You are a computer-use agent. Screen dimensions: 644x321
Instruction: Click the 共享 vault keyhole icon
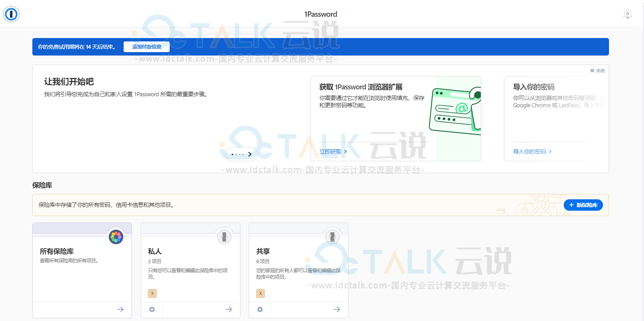point(332,237)
